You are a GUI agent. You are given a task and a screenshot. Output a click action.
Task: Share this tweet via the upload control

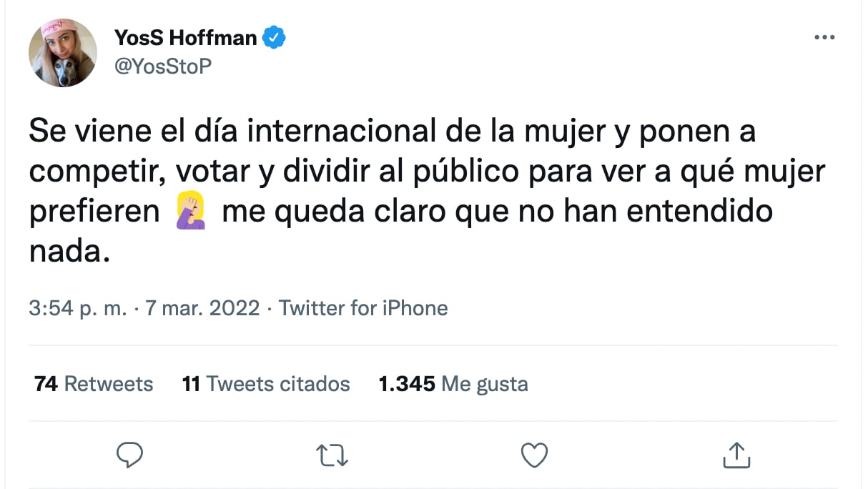pos(736,453)
